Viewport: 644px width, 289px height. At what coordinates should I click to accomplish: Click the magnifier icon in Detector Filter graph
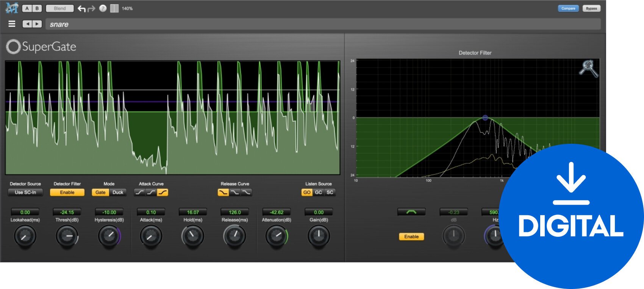point(588,68)
